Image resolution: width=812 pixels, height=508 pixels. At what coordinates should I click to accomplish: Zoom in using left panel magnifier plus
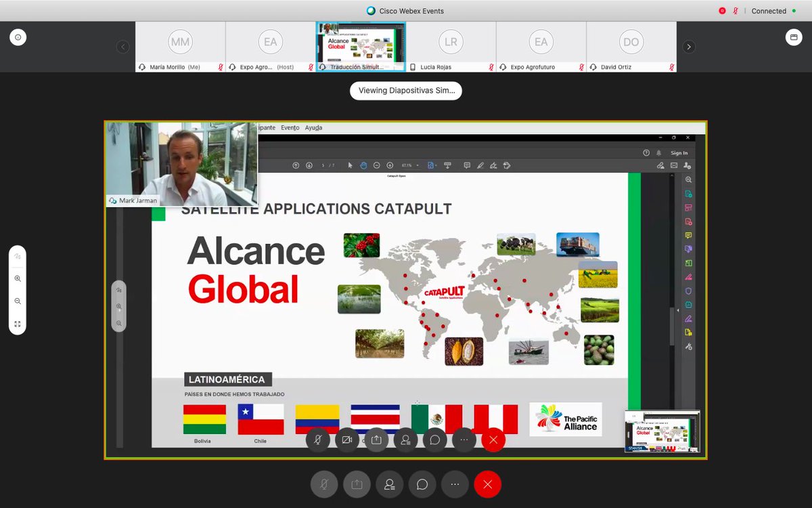tap(18, 278)
